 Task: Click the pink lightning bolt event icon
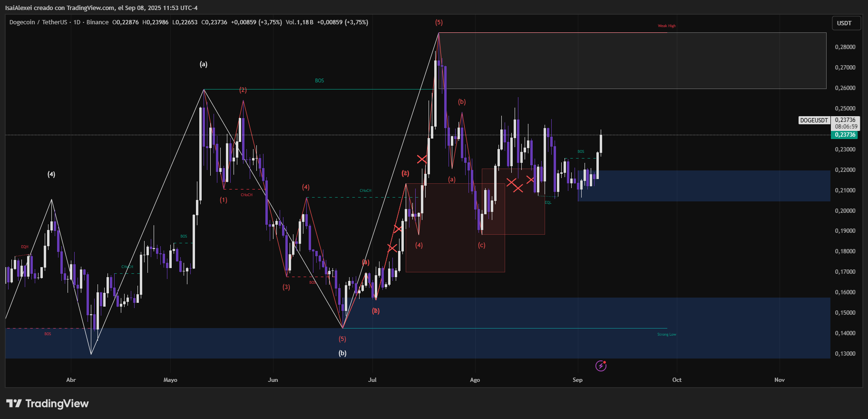[601, 366]
